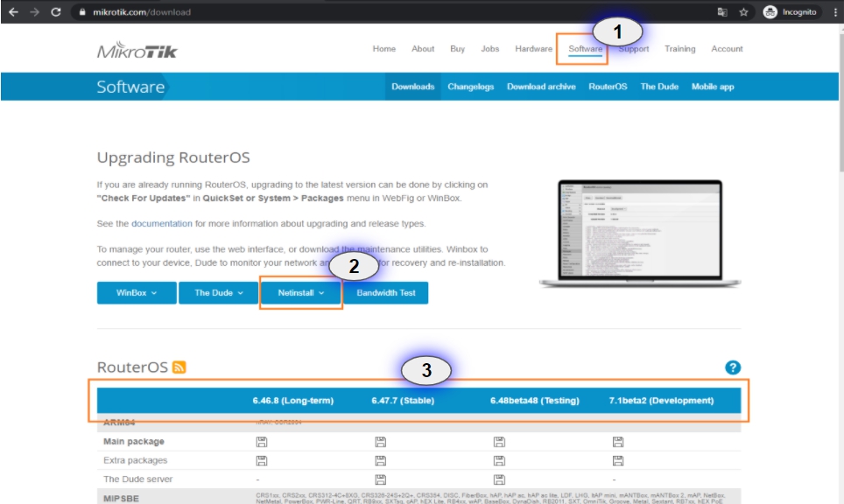Click the address bar lock icon
Viewport: 844px width, 504px height.
click(82, 12)
